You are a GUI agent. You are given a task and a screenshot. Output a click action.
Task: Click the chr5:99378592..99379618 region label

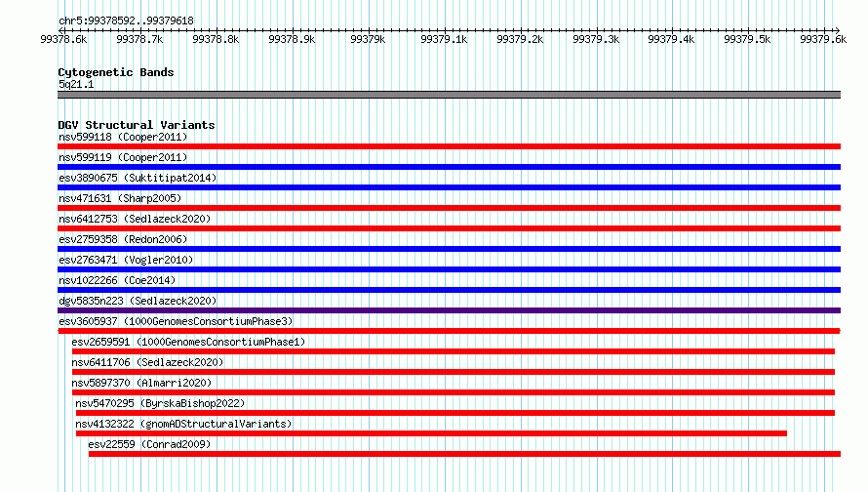pos(126,21)
